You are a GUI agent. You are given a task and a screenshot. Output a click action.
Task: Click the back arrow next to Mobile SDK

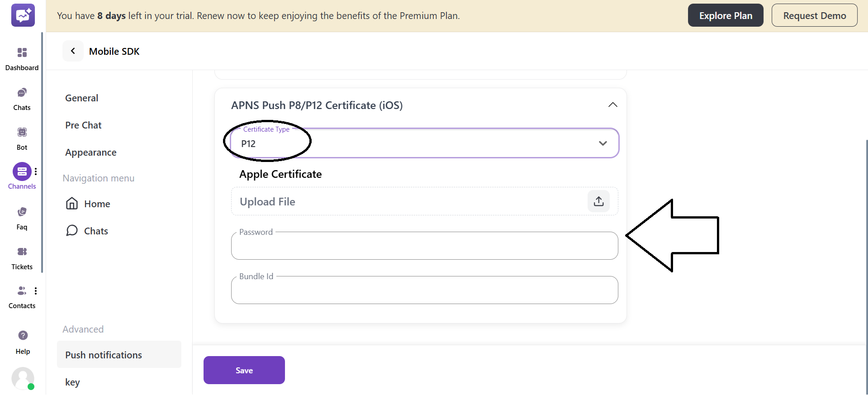click(73, 51)
